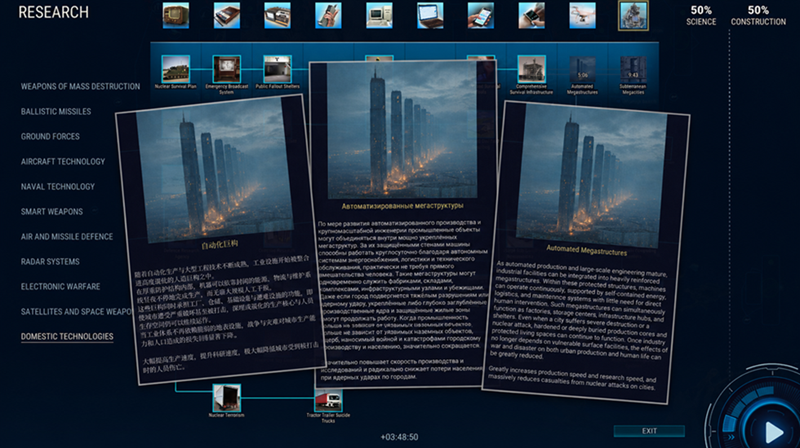The width and height of the screenshot is (800, 448).
Task: Select the vintage television era icon
Action: [176, 15]
